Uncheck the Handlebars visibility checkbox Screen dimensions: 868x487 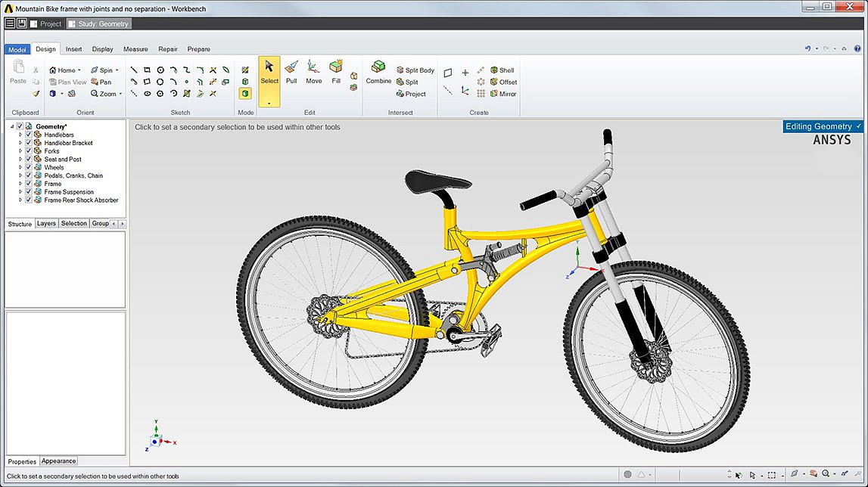click(29, 135)
